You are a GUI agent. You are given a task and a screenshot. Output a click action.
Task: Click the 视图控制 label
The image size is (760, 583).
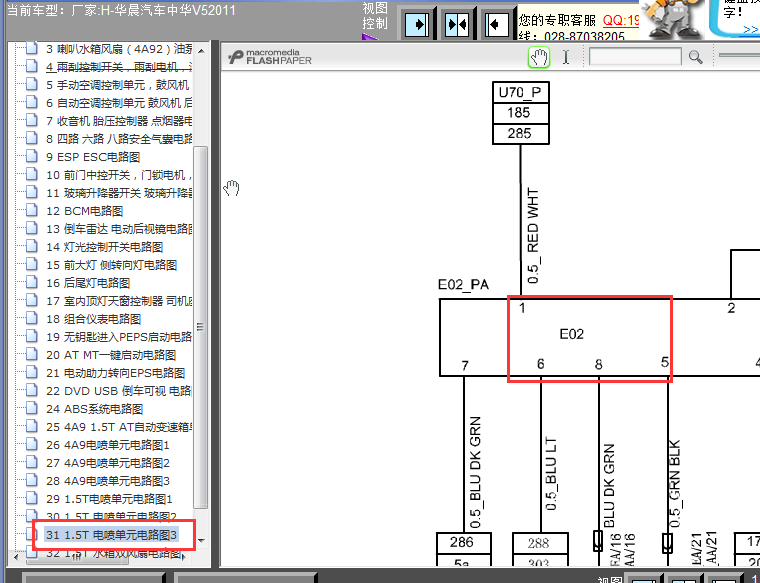[x=375, y=16]
